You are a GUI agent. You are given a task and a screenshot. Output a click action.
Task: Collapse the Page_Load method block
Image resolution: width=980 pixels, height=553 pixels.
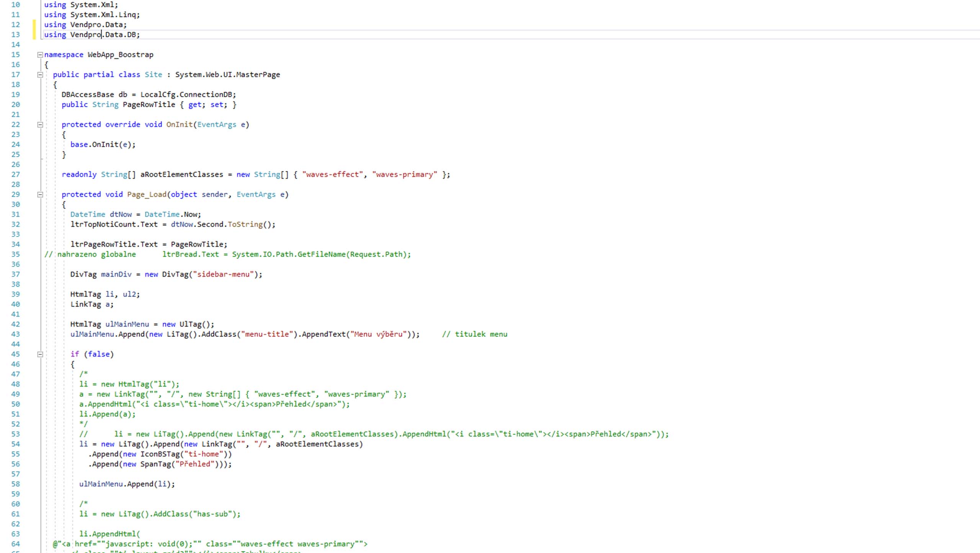40,195
